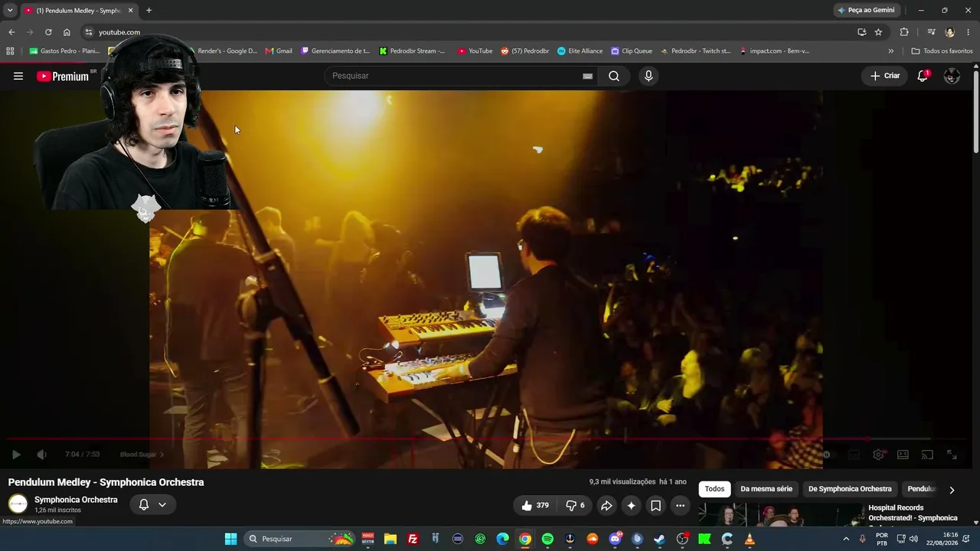Select the Todos filter chip
Image resolution: width=980 pixels, height=551 pixels.
pyautogui.click(x=714, y=489)
